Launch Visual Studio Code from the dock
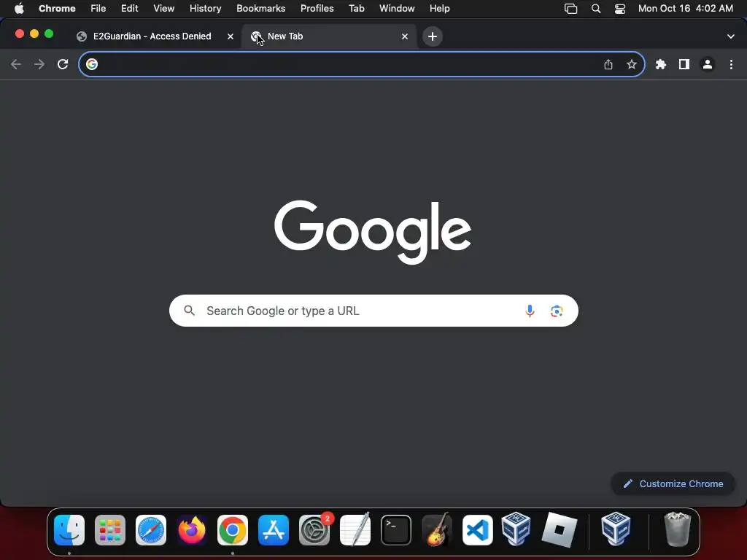 click(x=477, y=530)
